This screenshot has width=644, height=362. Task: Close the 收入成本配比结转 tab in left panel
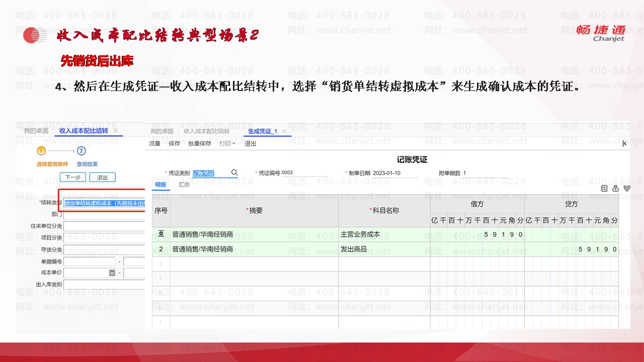(x=115, y=131)
